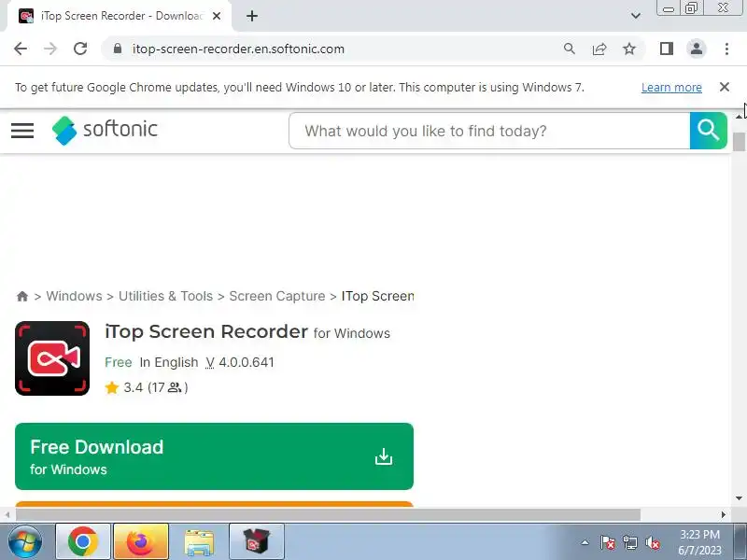Open the Learn more link

[x=671, y=87]
